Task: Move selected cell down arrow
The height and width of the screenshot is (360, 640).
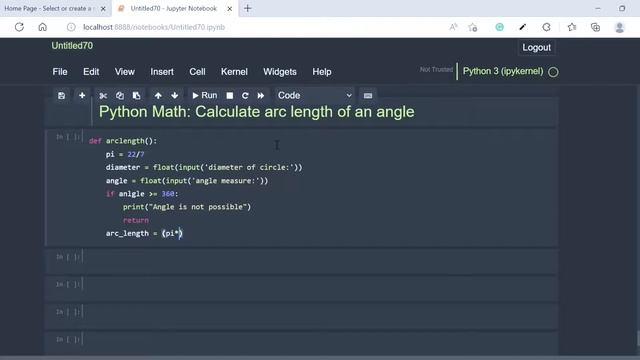Action: pos(175,96)
